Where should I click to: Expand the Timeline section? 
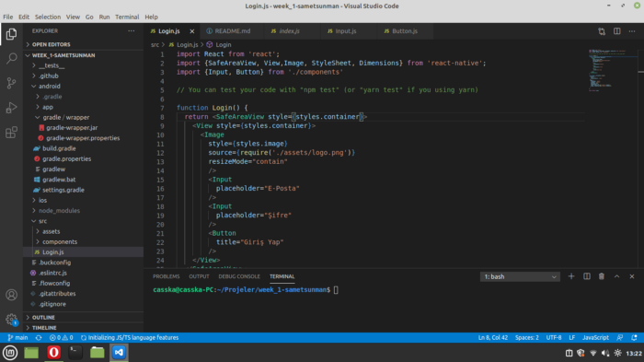click(x=84, y=328)
